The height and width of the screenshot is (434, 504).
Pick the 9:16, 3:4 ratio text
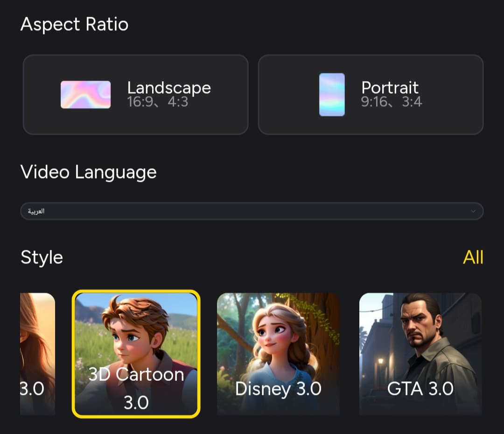(392, 102)
